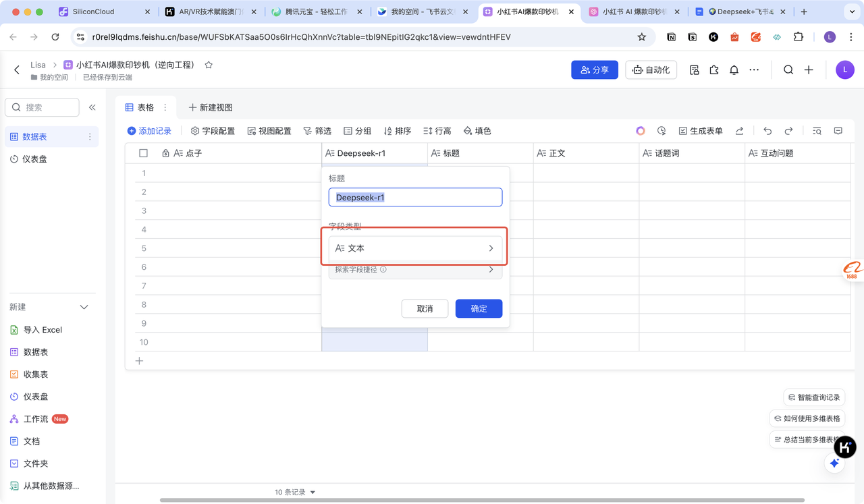The height and width of the screenshot is (504, 864).
Task: Open the more options ellipsis in header
Action: click(754, 70)
